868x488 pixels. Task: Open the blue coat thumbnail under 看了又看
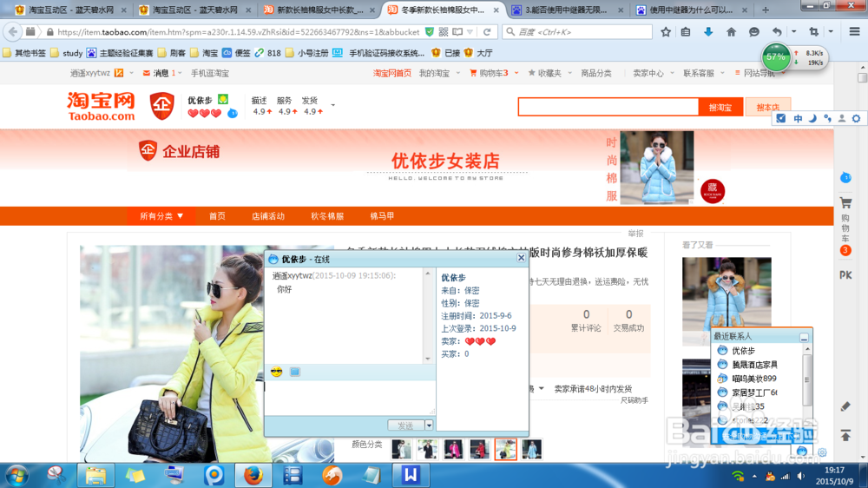[727, 300]
